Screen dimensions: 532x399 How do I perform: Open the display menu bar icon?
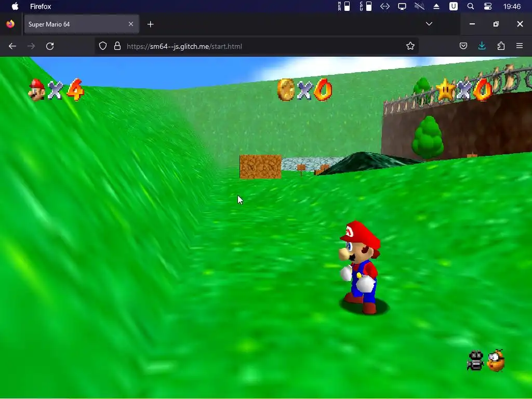(x=402, y=6)
